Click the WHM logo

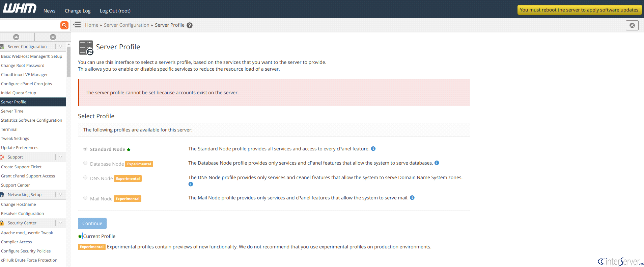pyautogui.click(x=20, y=8)
